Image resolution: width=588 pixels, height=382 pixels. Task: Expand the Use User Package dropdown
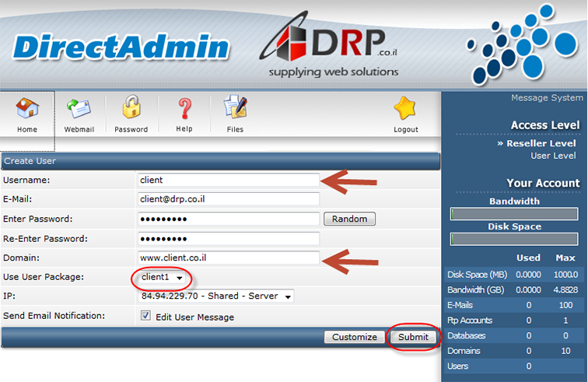click(162, 277)
